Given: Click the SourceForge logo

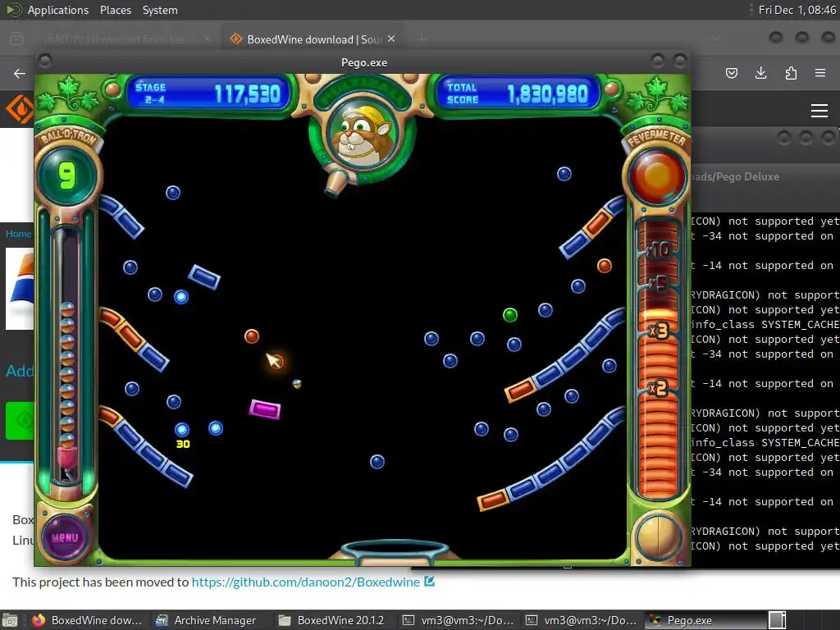Looking at the screenshot, I should click(20, 109).
